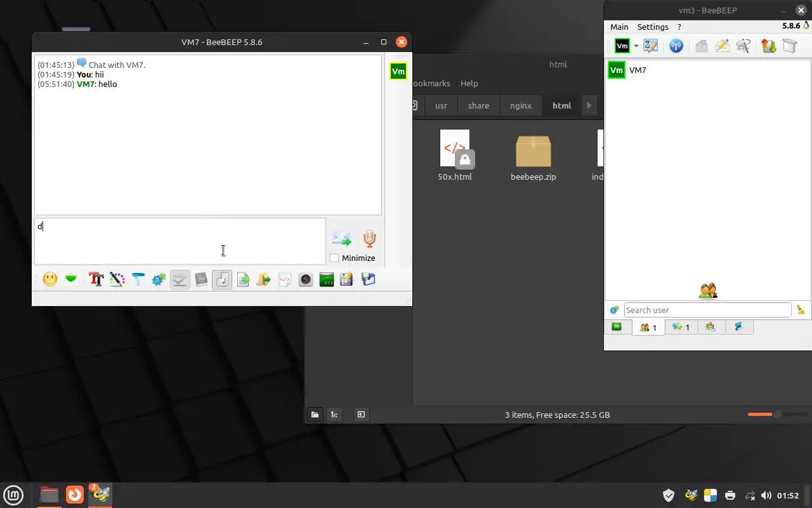Switch to the chats tab showing 1

click(681, 327)
